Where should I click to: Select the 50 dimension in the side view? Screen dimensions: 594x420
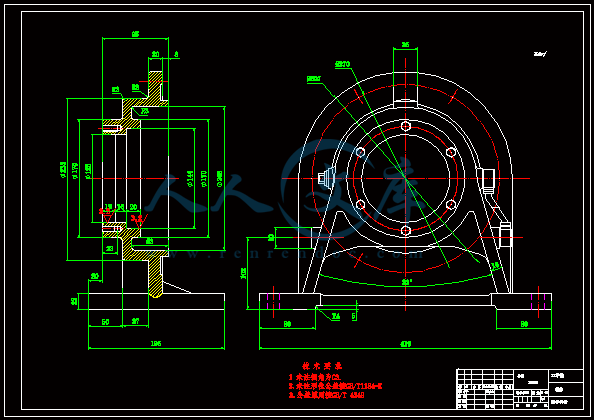106,322
